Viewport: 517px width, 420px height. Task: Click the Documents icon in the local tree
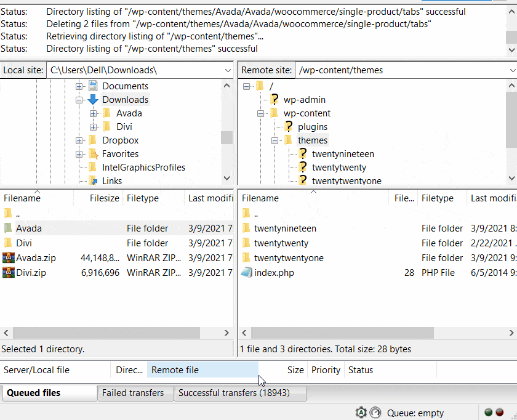pyautogui.click(x=93, y=86)
